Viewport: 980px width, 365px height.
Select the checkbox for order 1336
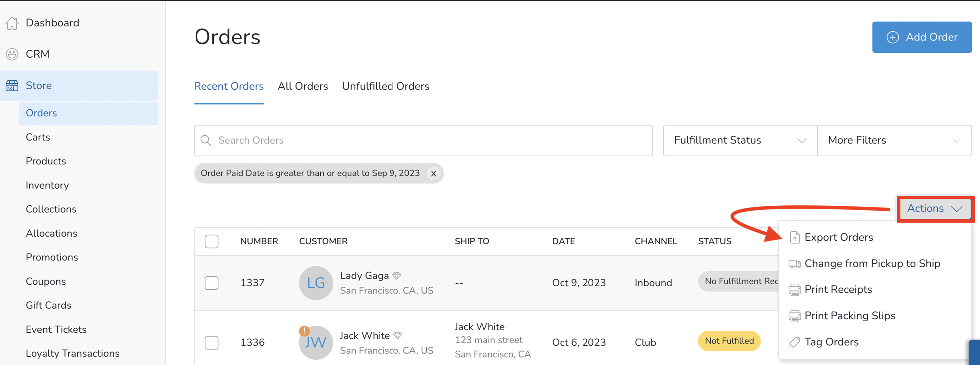coord(211,343)
